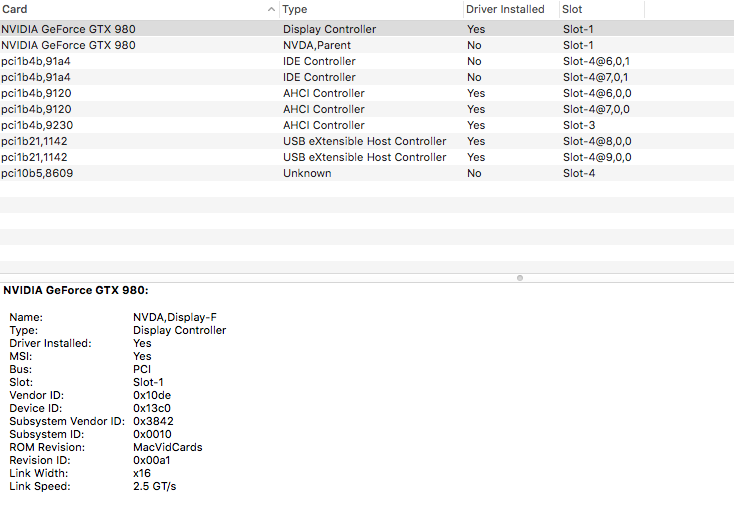
Task: Click the Subsystem Vendor ID value 0x3842
Action: (154, 421)
